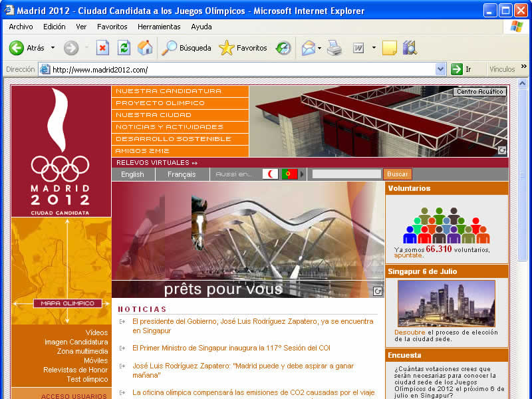Open the yellow note discussion icon
Viewport: 532px width, 399px height.
pyautogui.click(x=389, y=48)
